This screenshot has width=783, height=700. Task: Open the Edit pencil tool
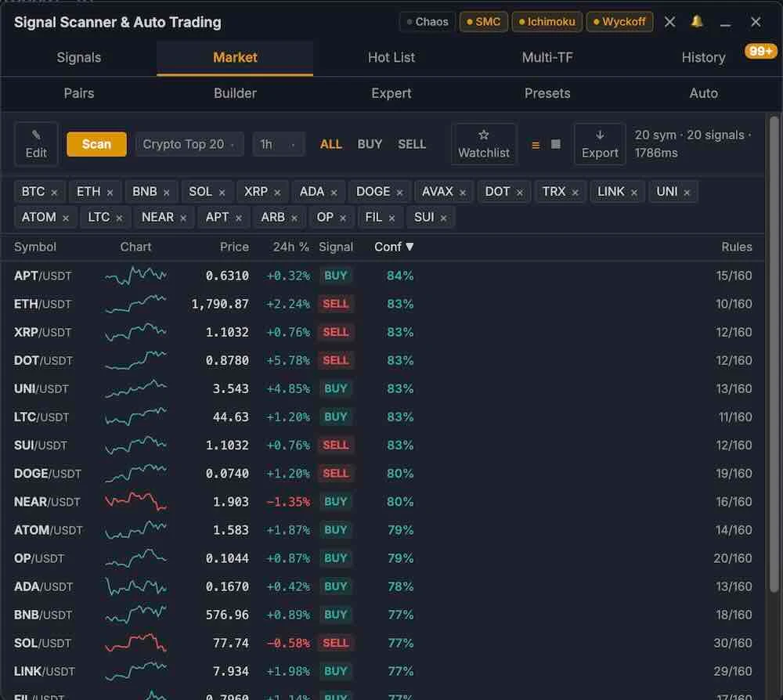pos(36,144)
